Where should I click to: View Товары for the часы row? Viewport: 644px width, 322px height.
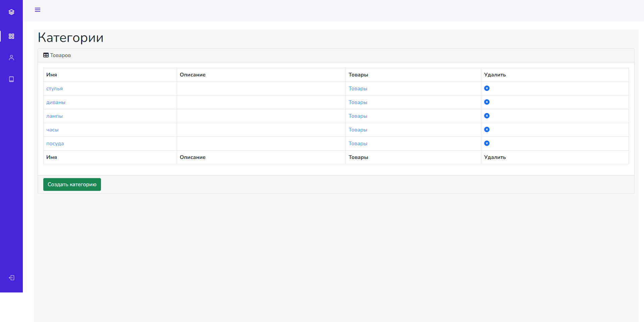[358, 130]
